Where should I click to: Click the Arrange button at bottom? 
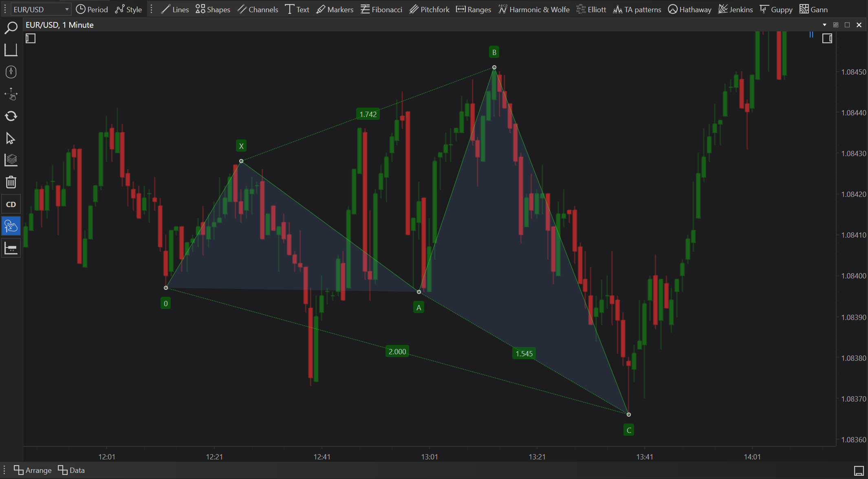pyautogui.click(x=33, y=470)
